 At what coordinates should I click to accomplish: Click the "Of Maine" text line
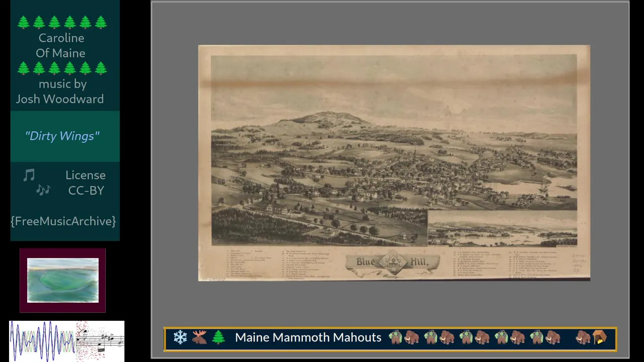[x=60, y=53]
